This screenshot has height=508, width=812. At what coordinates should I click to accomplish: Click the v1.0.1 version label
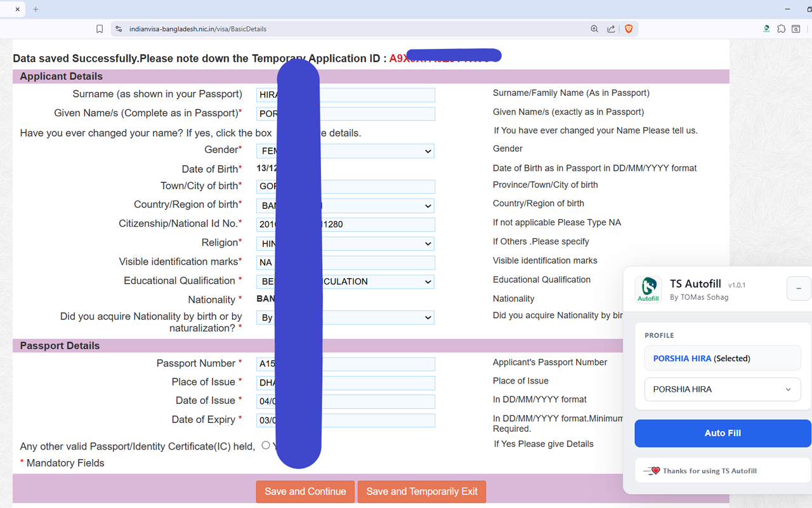pyautogui.click(x=737, y=285)
